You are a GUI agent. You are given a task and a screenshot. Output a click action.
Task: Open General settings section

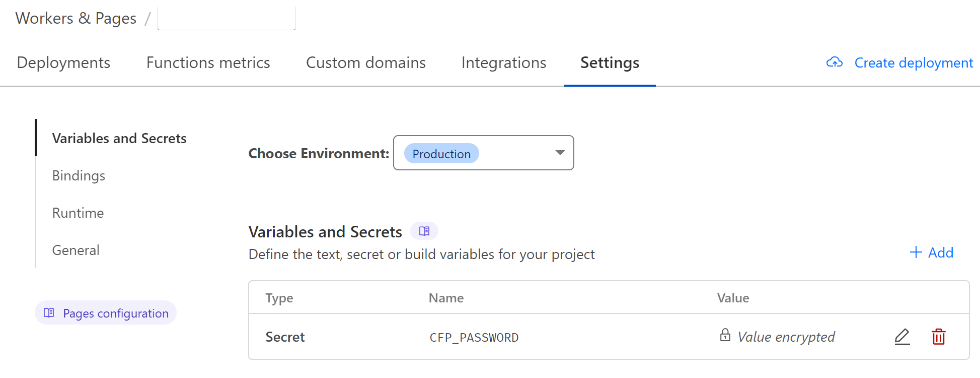click(x=76, y=250)
